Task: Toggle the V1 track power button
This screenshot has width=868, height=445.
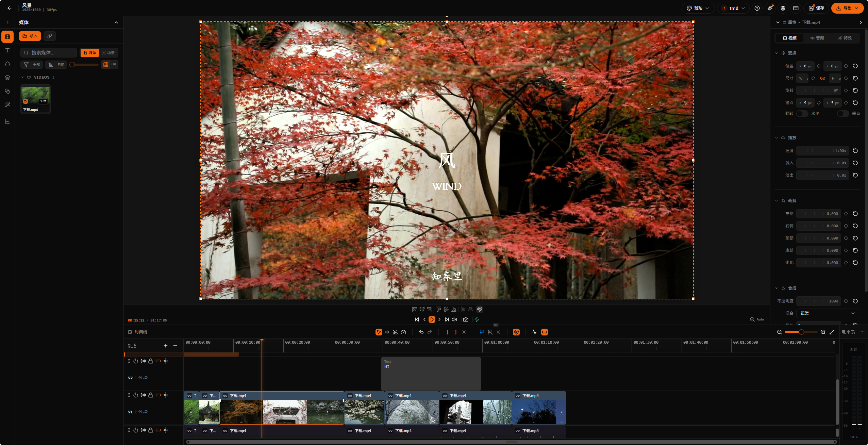Action: click(x=136, y=395)
